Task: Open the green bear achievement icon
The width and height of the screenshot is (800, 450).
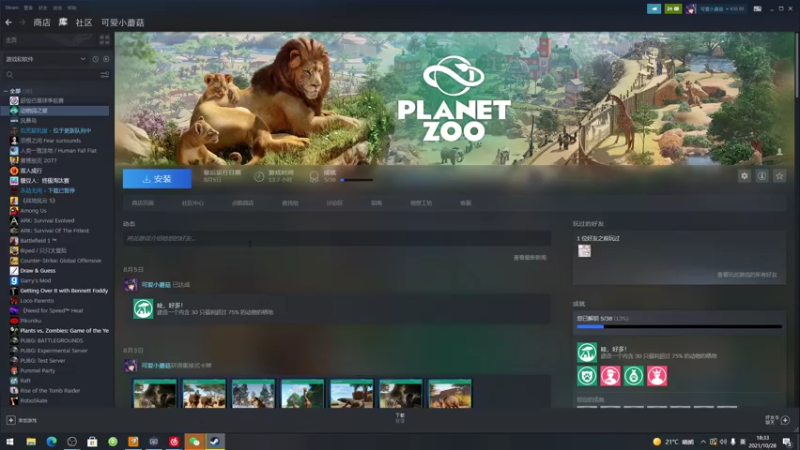Action: click(x=587, y=376)
